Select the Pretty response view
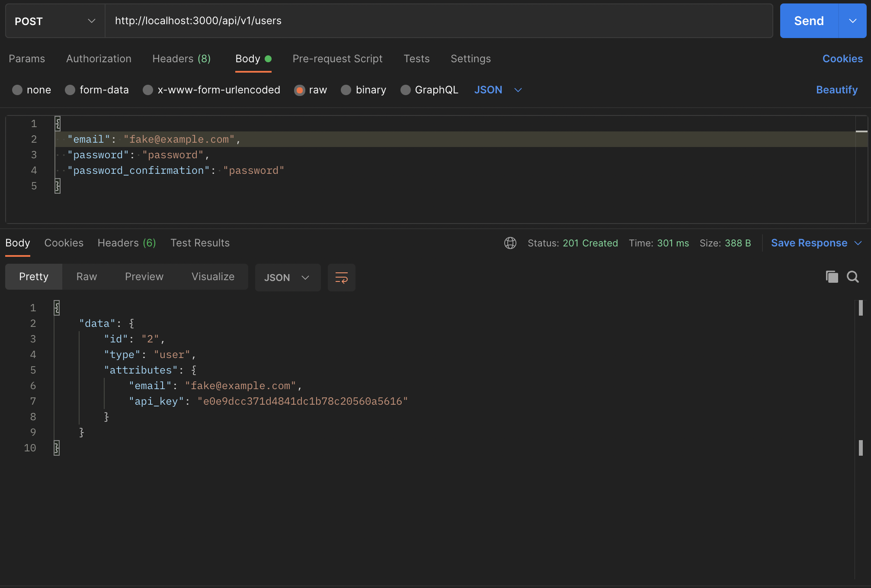The height and width of the screenshot is (588, 871). pyautogui.click(x=34, y=277)
